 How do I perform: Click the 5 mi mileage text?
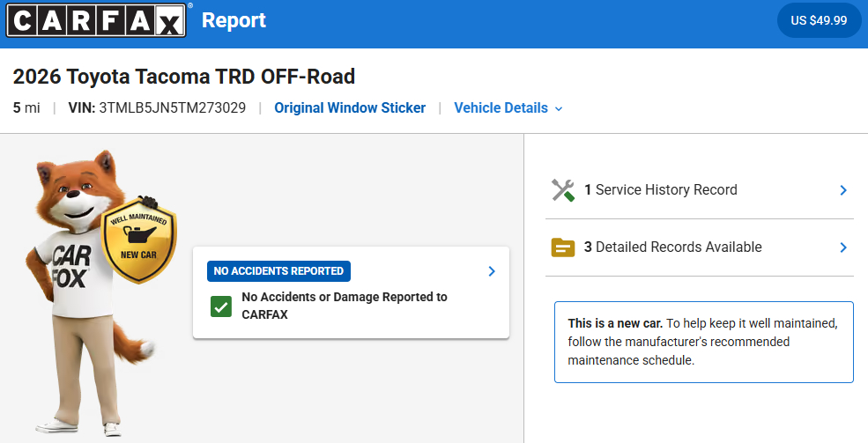click(x=26, y=107)
